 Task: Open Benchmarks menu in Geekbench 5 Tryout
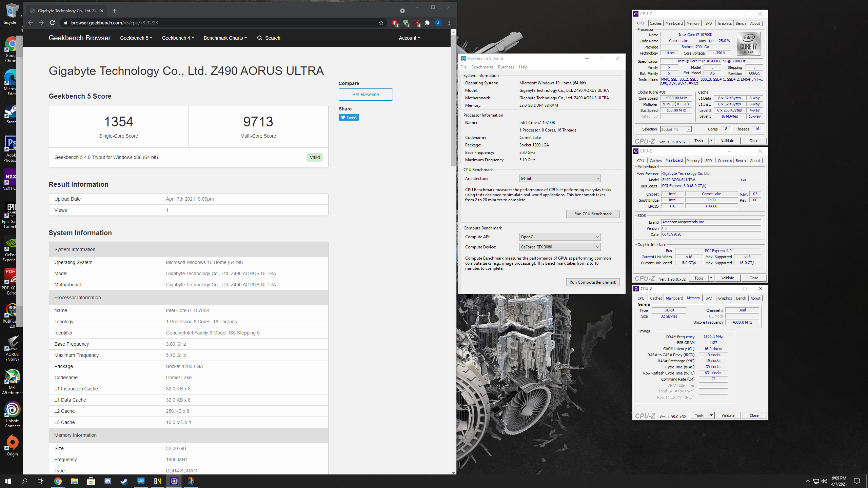pyautogui.click(x=482, y=67)
